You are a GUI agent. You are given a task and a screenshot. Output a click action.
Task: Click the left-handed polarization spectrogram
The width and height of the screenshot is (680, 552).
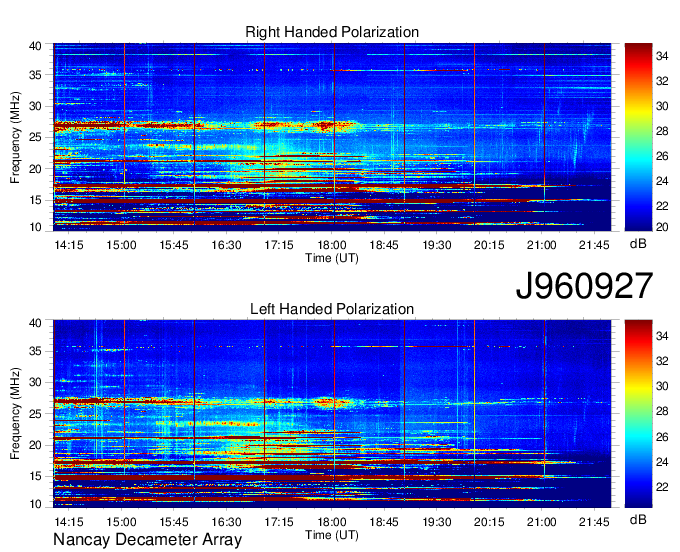pyautogui.click(x=332, y=414)
